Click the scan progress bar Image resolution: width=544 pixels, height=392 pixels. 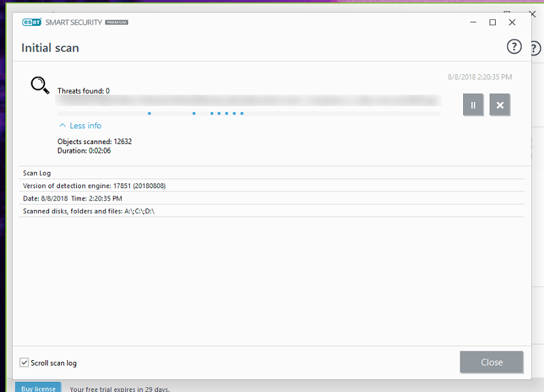tap(248, 113)
